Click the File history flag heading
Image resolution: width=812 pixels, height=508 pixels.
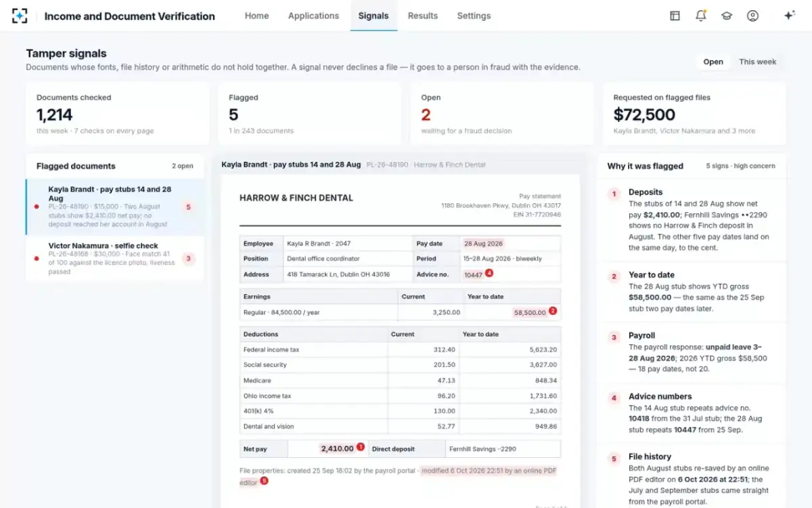(x=650, y=457)
